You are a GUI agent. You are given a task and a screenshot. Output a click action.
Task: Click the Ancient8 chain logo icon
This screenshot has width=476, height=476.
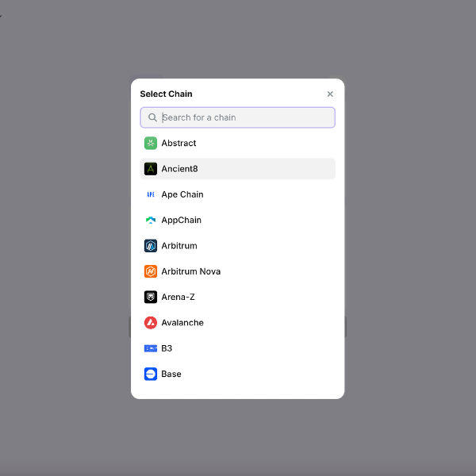(151, 169)
